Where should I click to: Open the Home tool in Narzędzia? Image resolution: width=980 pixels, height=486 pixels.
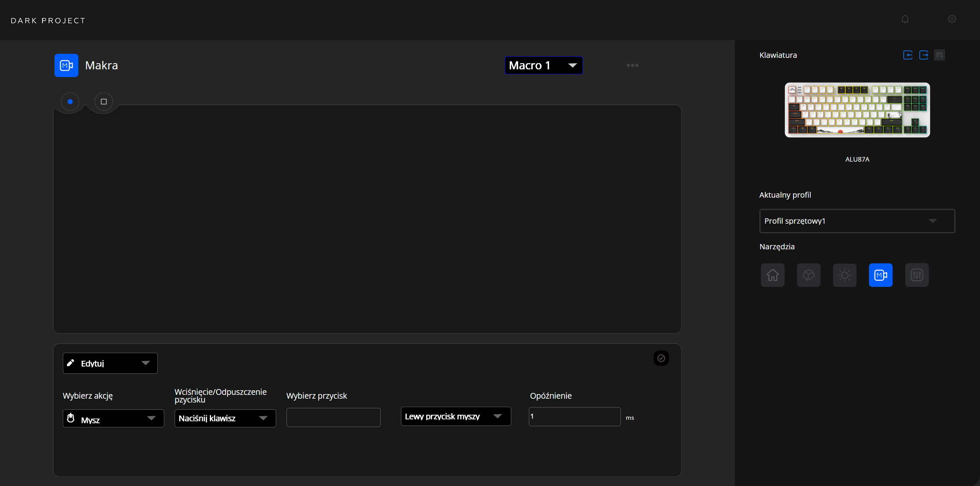coord(772,275)
